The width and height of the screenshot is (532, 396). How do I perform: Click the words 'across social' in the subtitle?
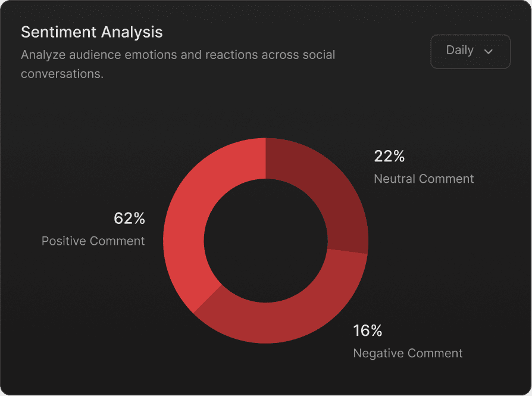coord(298,55)
